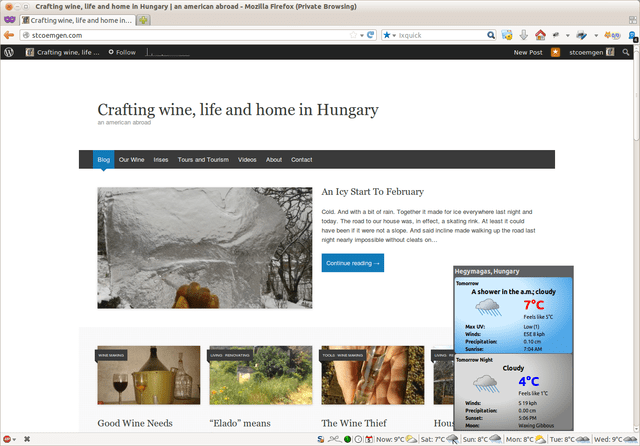
Task: Open the Irises menu item
Action: pos(161,160)
